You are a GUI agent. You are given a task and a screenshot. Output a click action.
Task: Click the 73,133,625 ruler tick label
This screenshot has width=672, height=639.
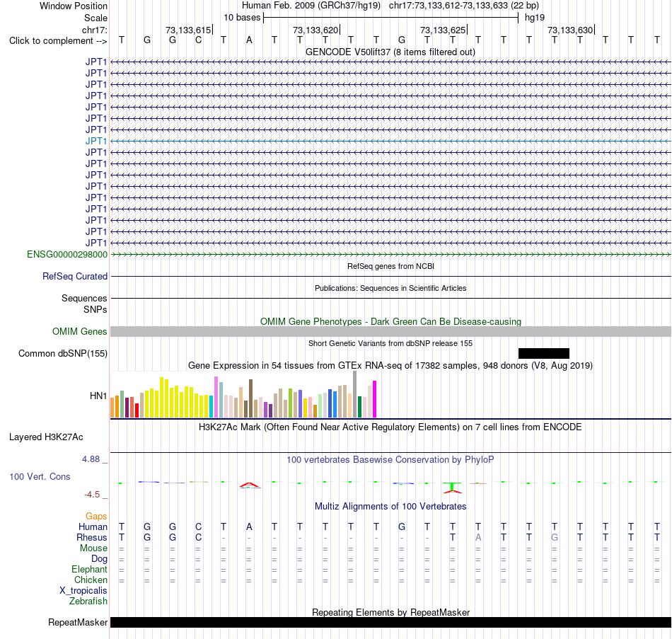pyautogui.click(x=443, y=30)
